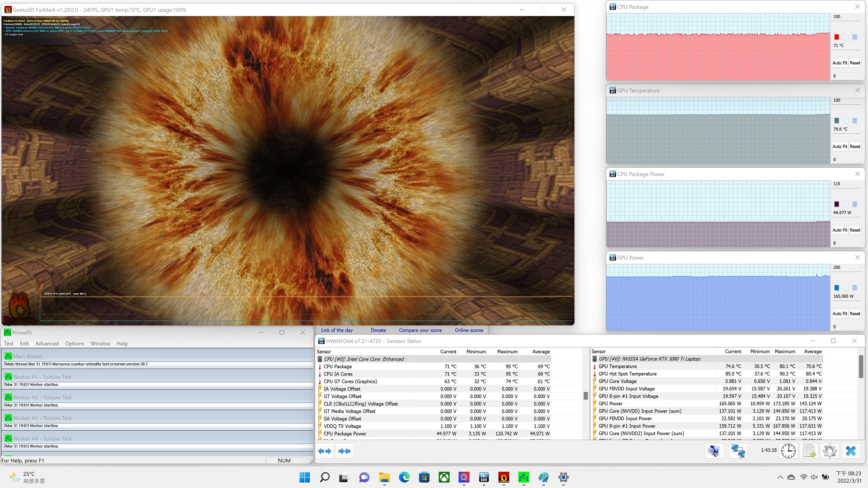
Task: Click the HWiNFO left sensor panel scrollbar thumb
Action: (585, 396)
